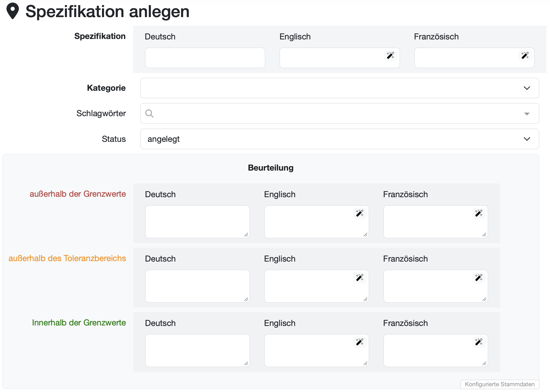Click the Konfigurierte Stammdaten button

click(x=499, y=384)
